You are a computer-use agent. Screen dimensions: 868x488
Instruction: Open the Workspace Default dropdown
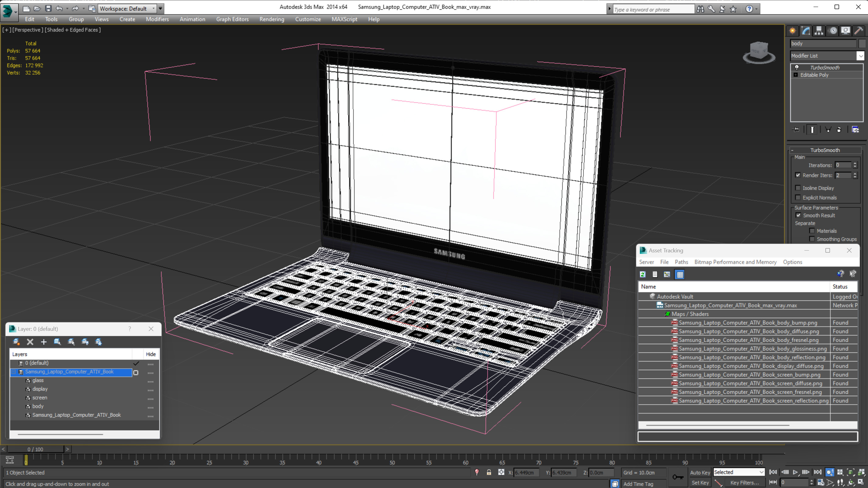[154, 9]
